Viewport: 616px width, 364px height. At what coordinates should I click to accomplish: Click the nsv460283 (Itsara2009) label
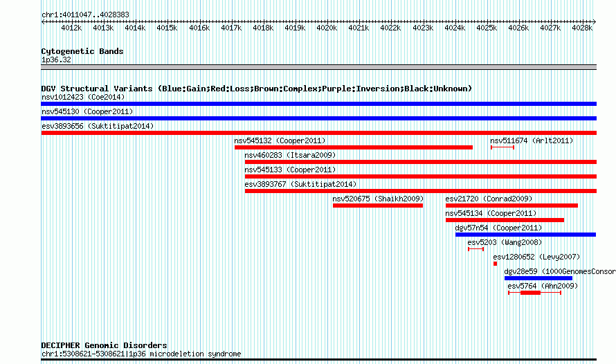click(x=290, y=155)
